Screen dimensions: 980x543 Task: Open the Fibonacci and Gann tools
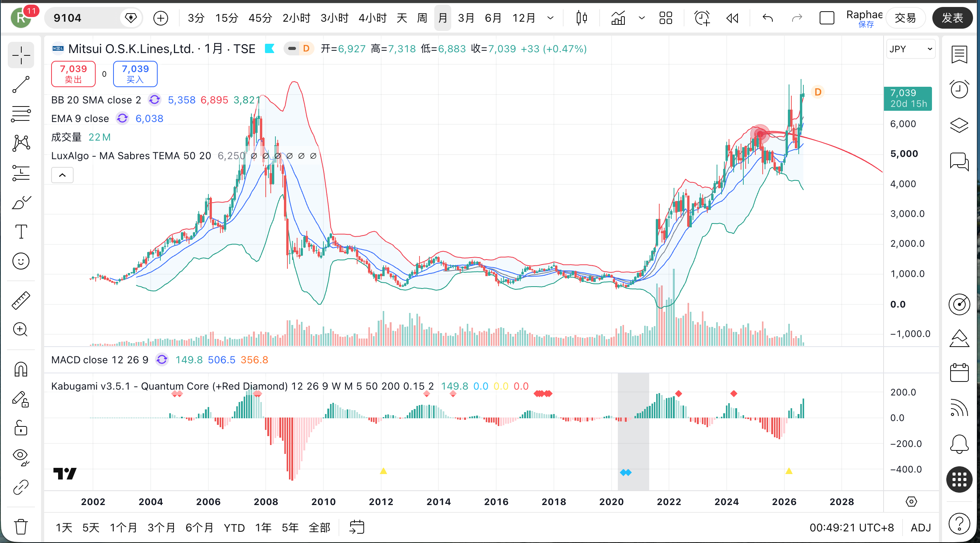21,114
